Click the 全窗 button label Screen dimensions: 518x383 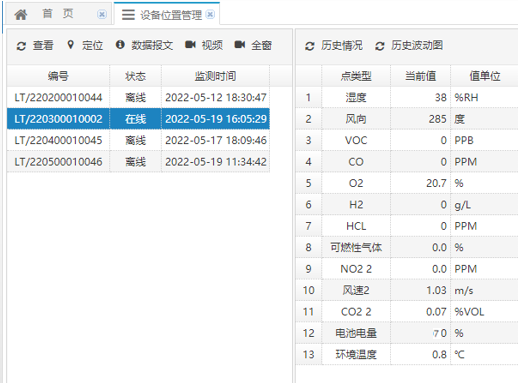261,45
